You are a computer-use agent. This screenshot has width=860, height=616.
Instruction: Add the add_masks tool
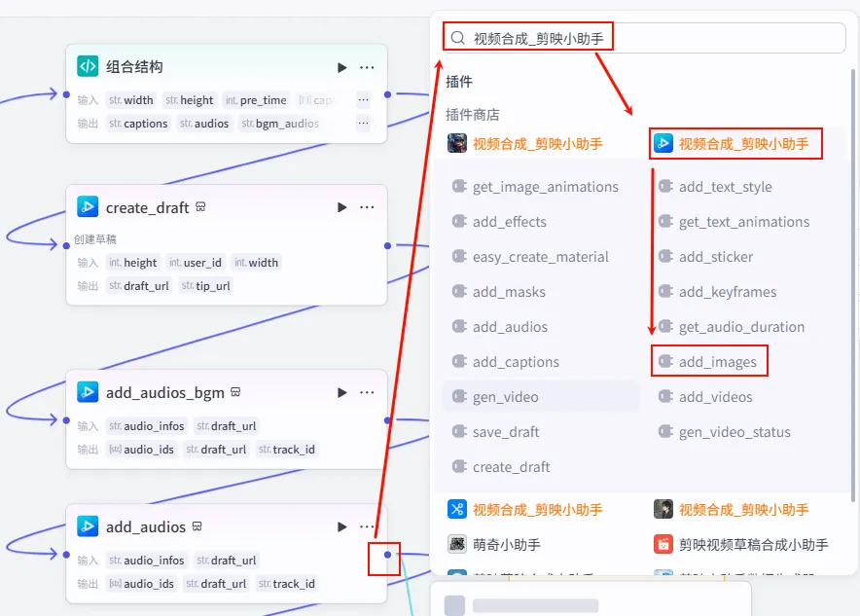(x=499, y=292)
